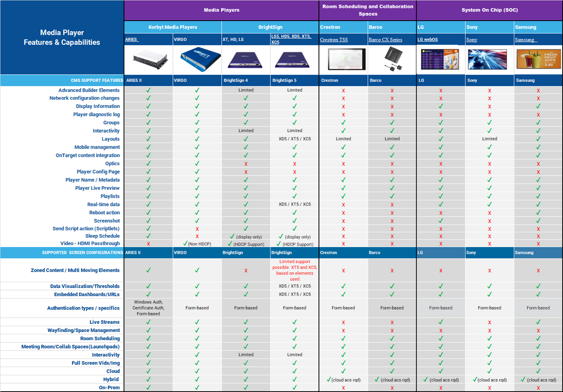563x392 pixels.
Task: Select the Network configuration changes row label
Action: pos(84,98)
